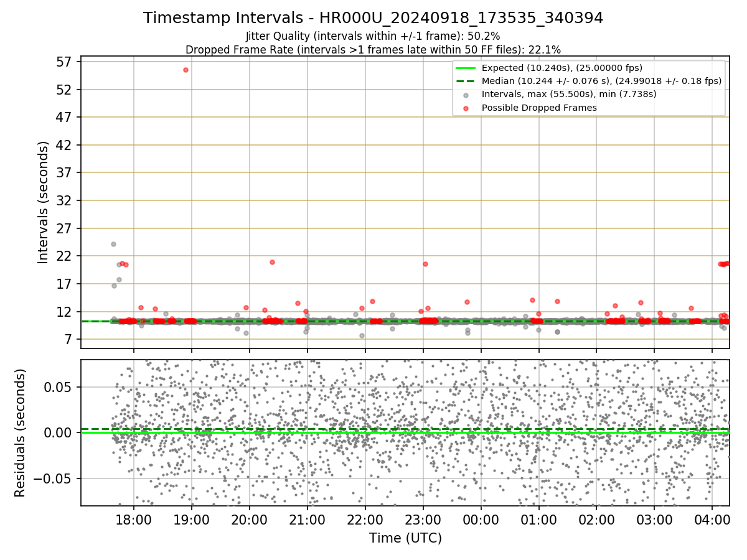Click the '20:00' x-axis tick label
747x560 pixels.
[x=249, y=520]
